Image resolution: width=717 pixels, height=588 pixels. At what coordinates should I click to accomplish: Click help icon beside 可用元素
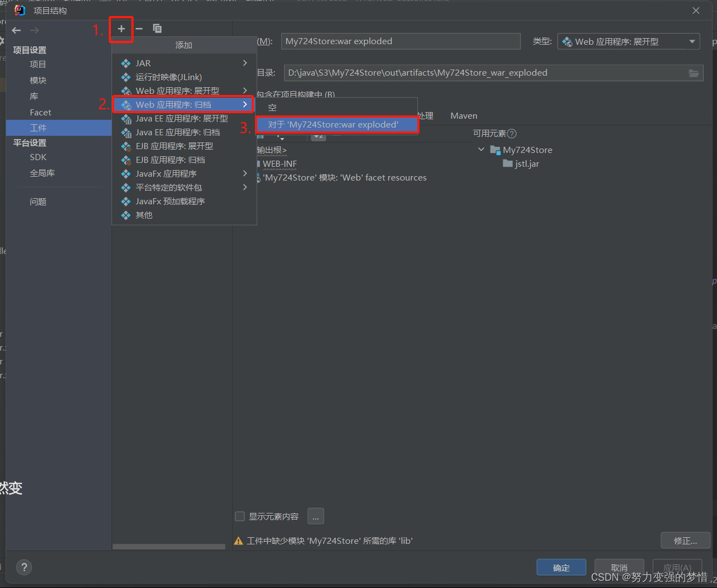(x=512, y=134)
